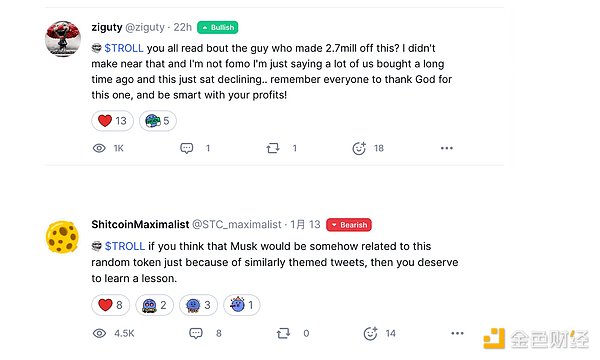Toggle heart reaction with 8 likes

(110, 305)
